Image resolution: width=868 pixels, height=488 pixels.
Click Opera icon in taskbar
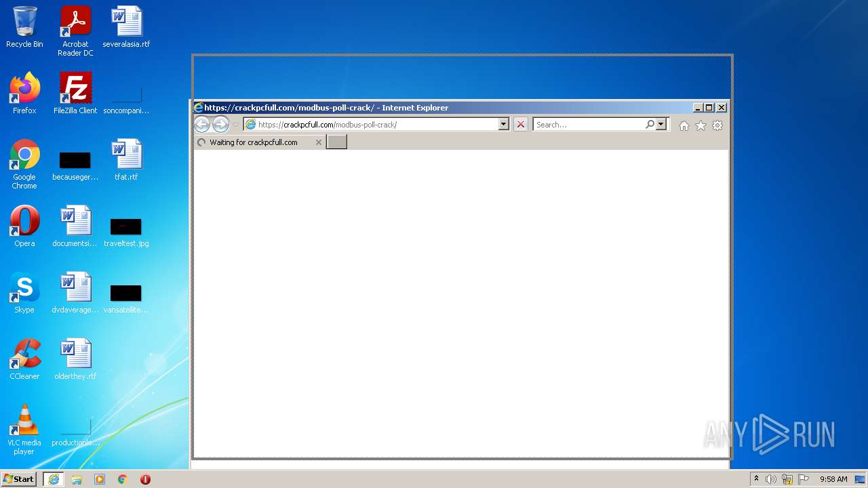[145, 479]
